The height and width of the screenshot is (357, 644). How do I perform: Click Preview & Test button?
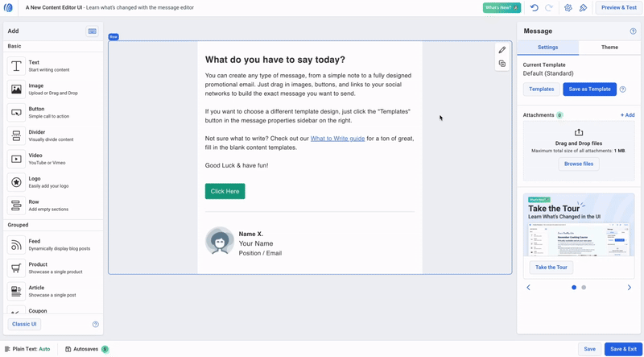pos(619,7)
